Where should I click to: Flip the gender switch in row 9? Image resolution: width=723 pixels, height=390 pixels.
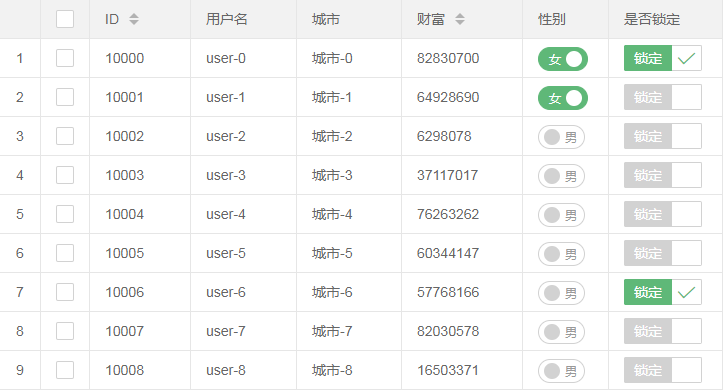click(x=561, y=371)
